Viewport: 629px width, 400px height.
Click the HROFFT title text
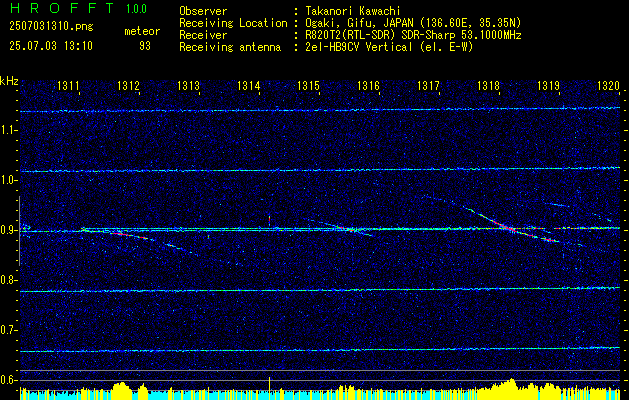click(x=62, y=8)
